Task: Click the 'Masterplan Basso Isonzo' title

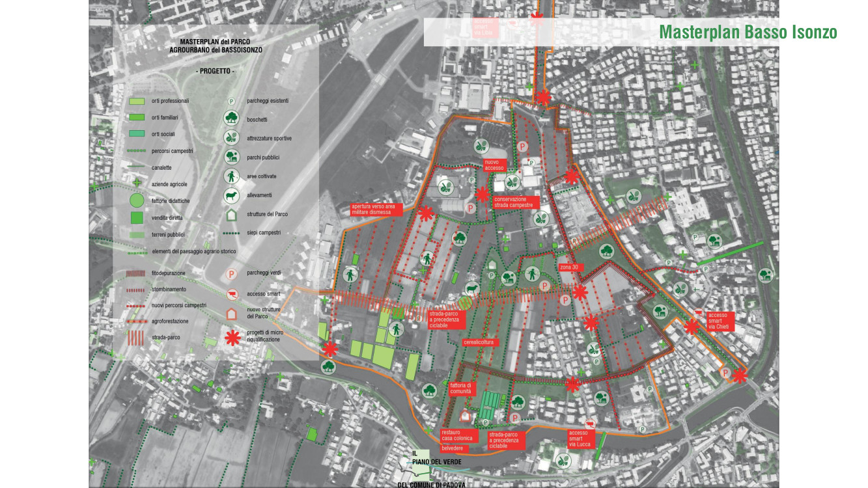Action: click(x=748, y=32)
